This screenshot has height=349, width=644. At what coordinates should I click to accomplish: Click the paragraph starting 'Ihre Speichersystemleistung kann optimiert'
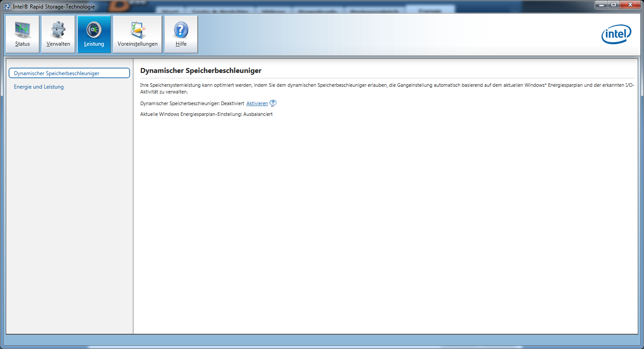click(x=387, y=88)
